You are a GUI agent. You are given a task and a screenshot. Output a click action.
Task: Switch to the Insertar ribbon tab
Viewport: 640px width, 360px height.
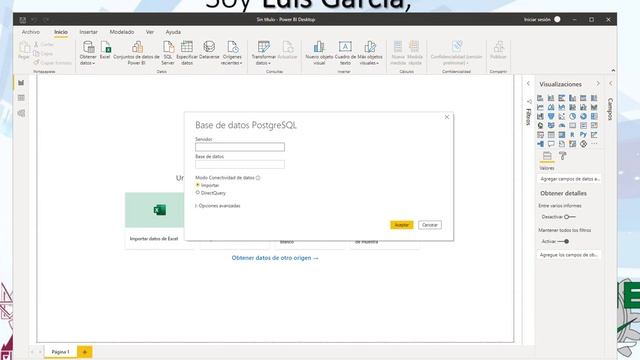coord(88,32)
